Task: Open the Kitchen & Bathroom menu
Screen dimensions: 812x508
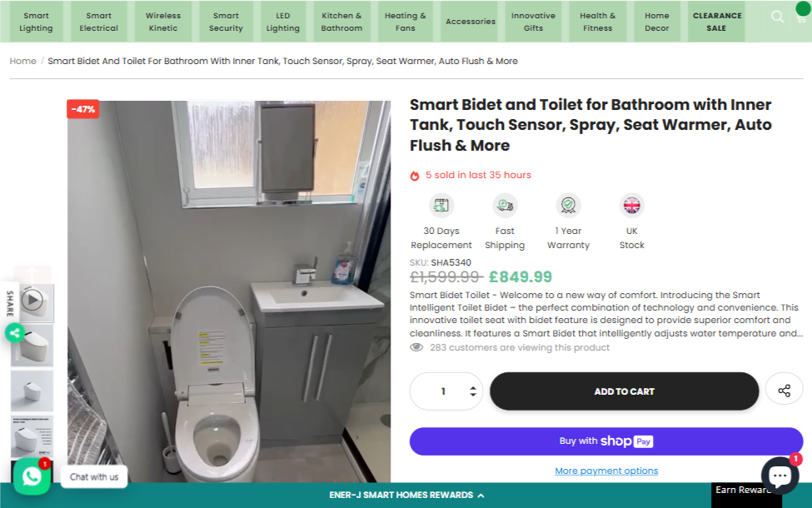Action: click(342, 22)
